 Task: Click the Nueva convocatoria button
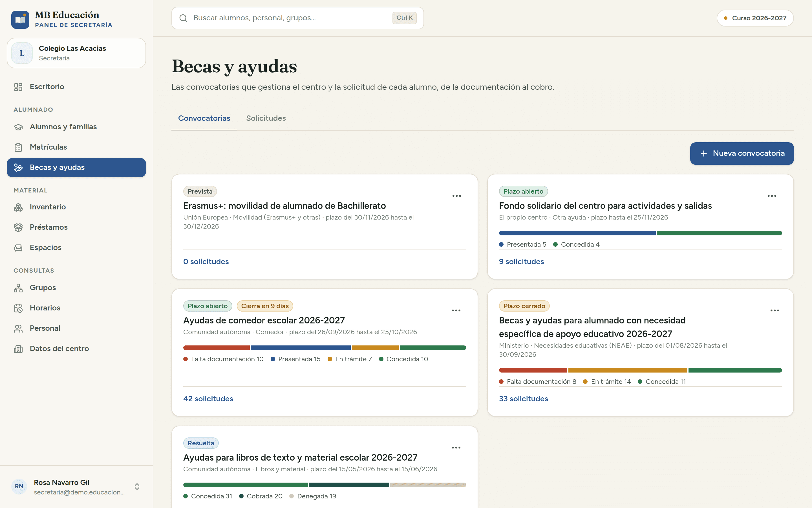pyautogui.click(x=742, y=154)
